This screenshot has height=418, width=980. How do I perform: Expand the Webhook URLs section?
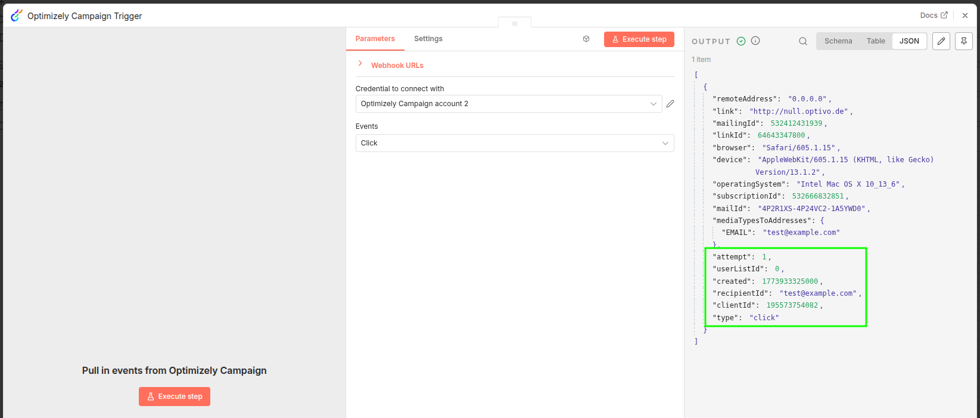click(360, 64)
